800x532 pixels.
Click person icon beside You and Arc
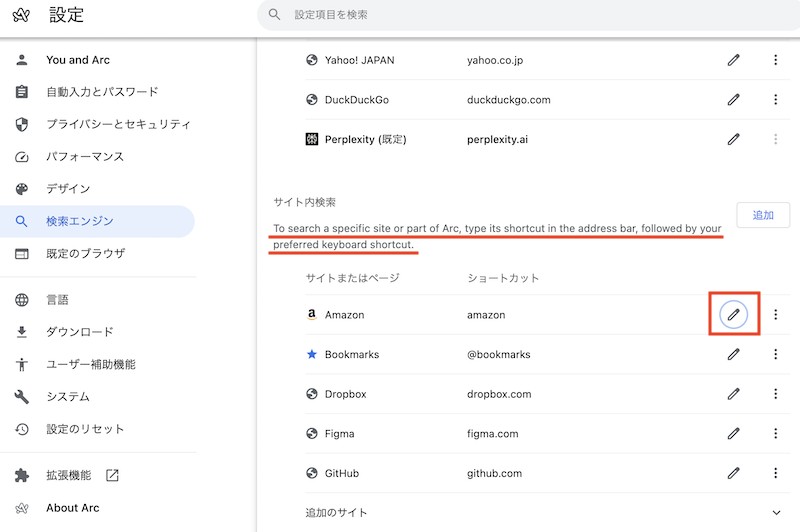pos(21,60)
